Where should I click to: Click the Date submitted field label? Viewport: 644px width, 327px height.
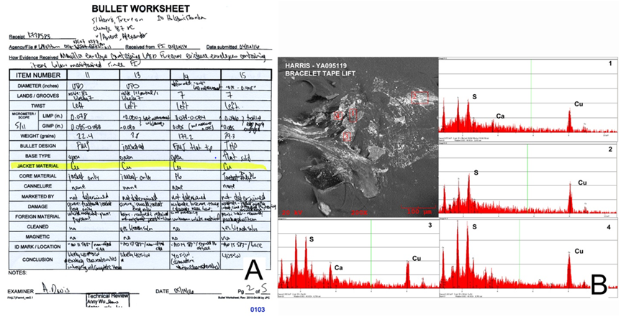tap(221, 47)
